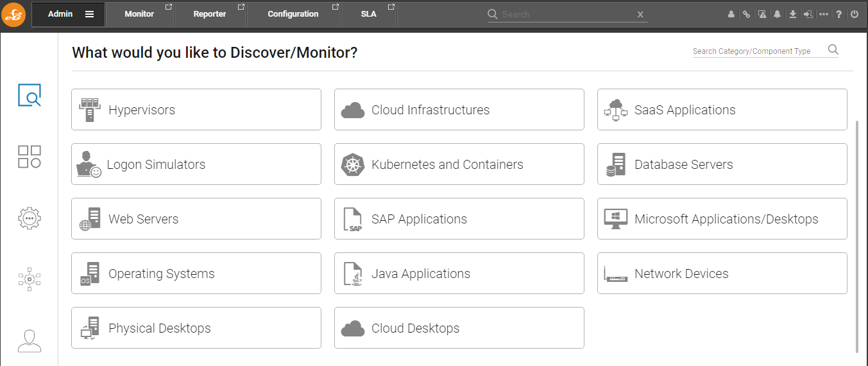
Task: Open the three-dots more options icon
Action: pos(824,14)
